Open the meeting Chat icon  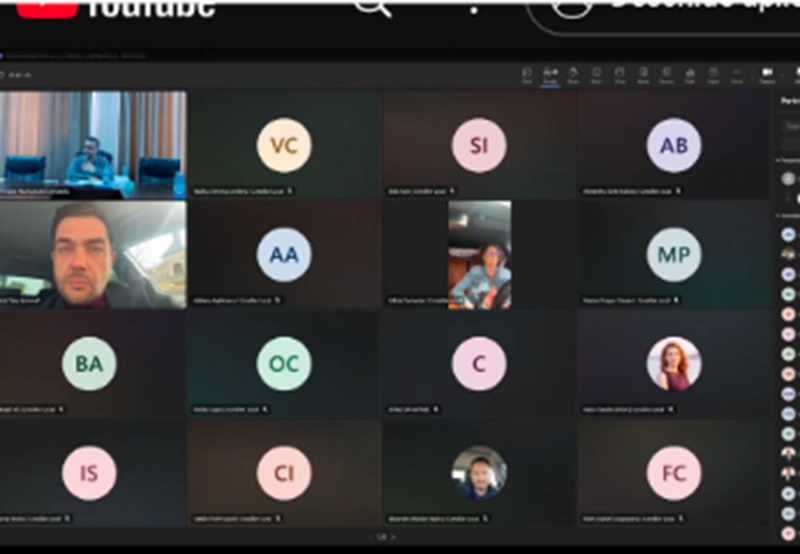(527, 75)
